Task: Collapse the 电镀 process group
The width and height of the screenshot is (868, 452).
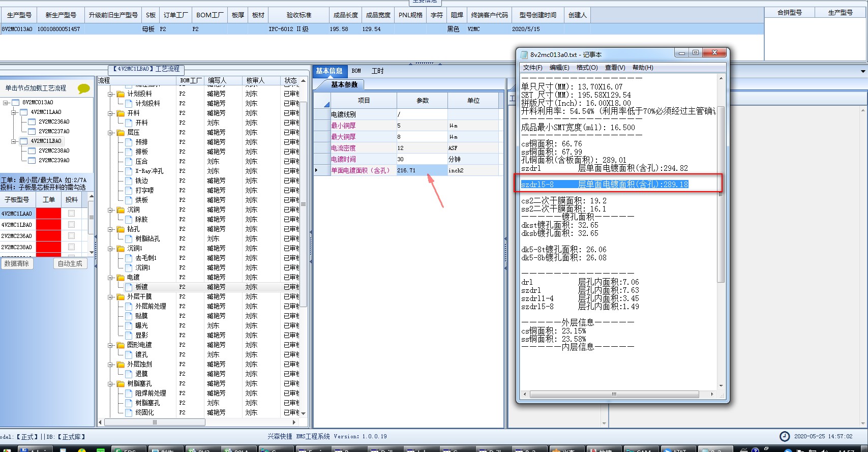Action: [111, 278]
